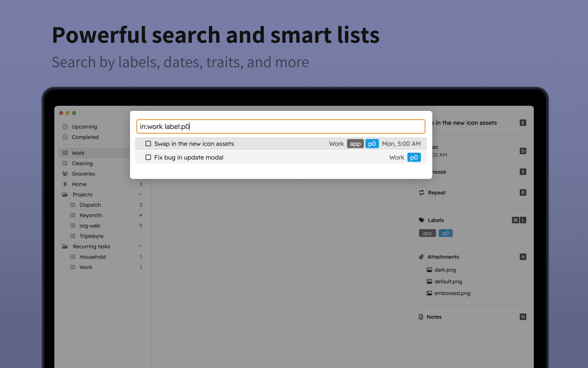Open the Dispatch project list
This screenshot has width=588, height=368.
90,205
